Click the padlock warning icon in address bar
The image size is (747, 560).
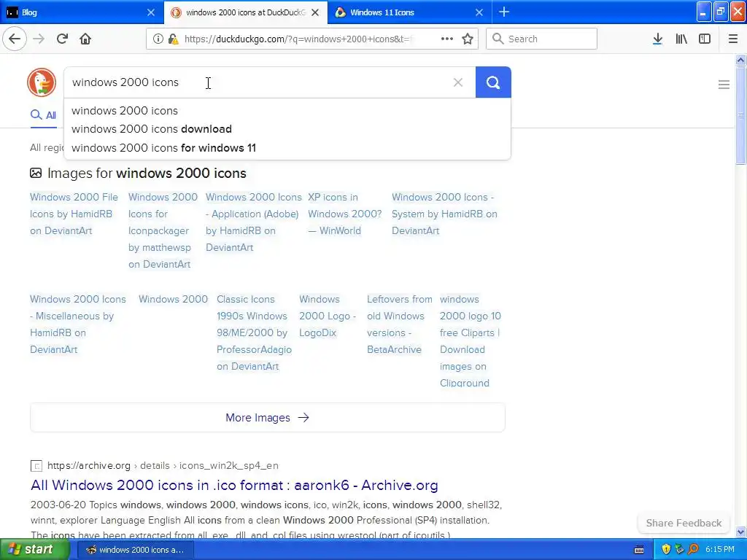click(x=173, y=39)
